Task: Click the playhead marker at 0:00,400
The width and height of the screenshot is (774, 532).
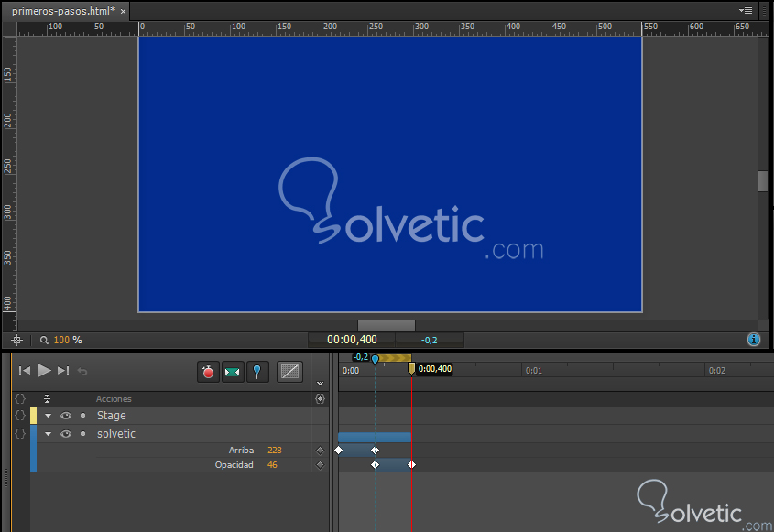Action: 411,368
